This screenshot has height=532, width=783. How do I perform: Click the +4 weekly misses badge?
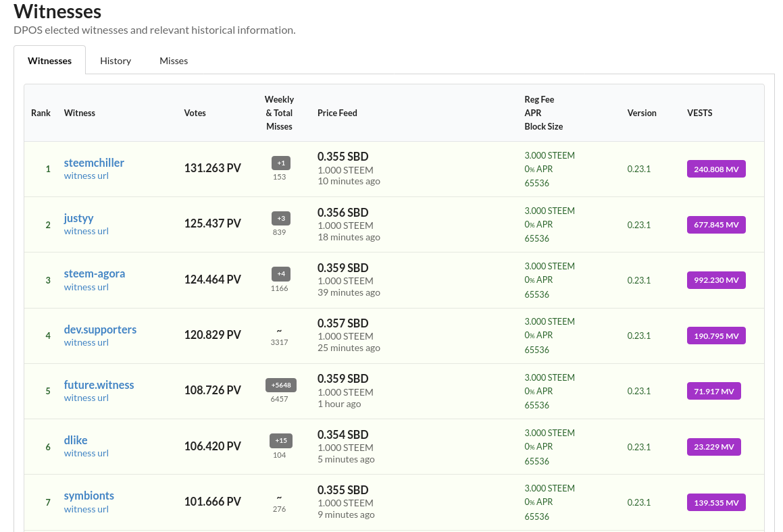pyautogui.click(x=280, y=274)
